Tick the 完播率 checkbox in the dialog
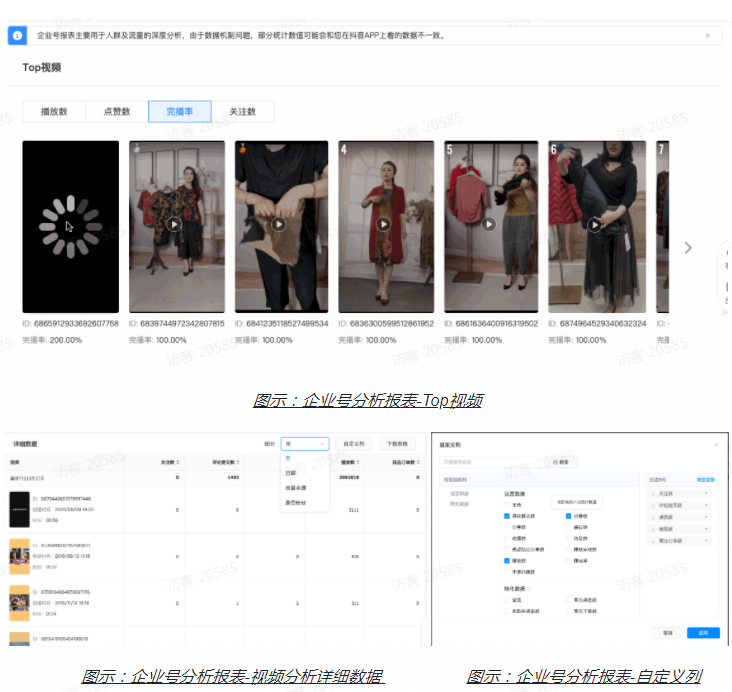The width and height of the screenshot is (732, 692). coord(568,561)
